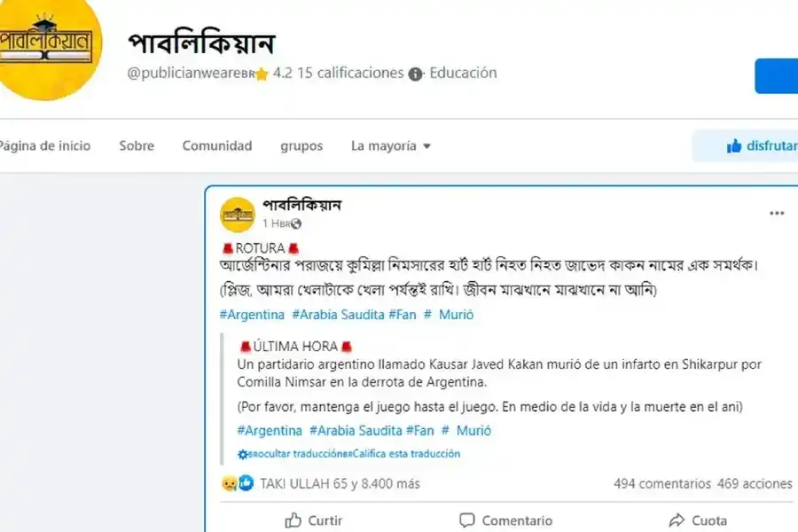
Task: Click the translation settings gear icon
Action: pyautogui.click(x=242, y=453)
